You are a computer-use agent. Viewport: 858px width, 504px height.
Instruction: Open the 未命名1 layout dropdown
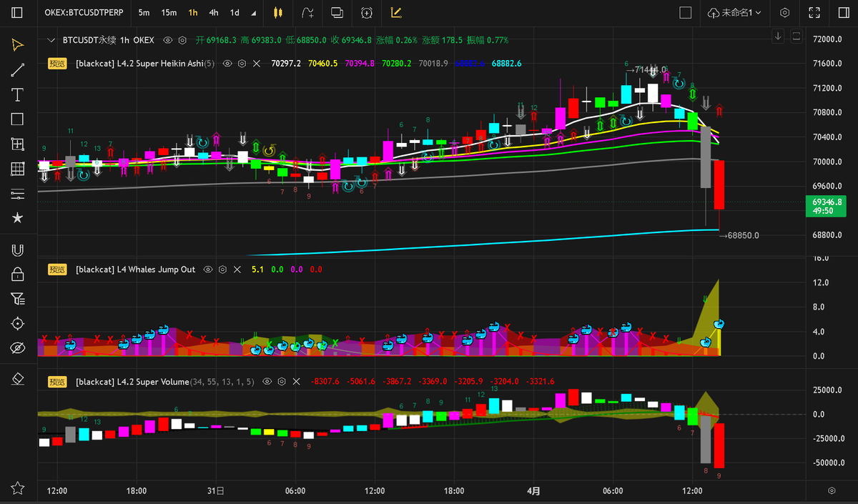[x=735, y=13]
